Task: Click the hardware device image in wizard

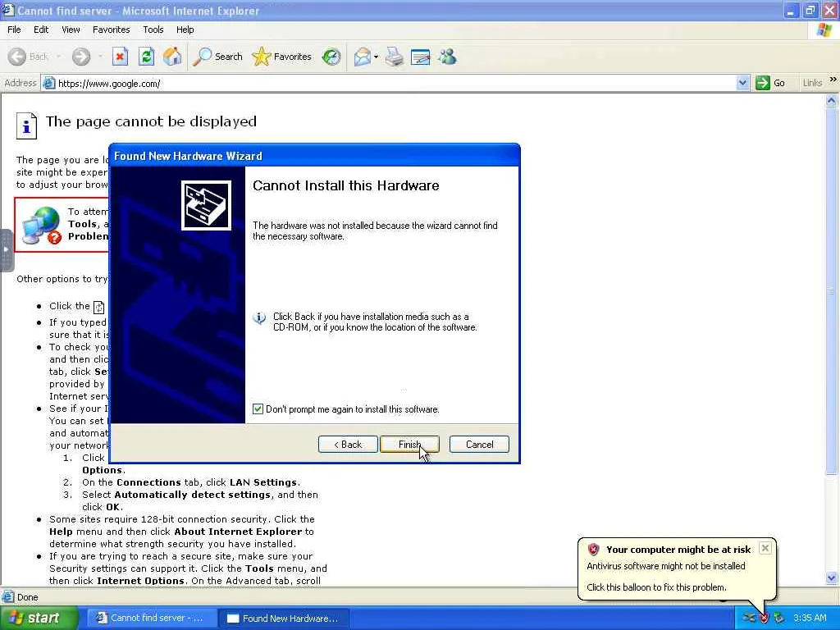Action: [206, 205]
